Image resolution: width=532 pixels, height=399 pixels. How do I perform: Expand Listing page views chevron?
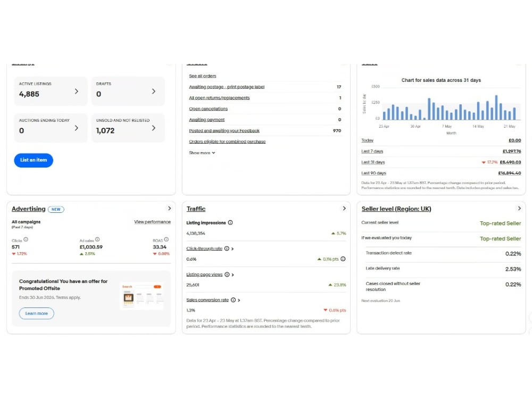tap(233, 275)
